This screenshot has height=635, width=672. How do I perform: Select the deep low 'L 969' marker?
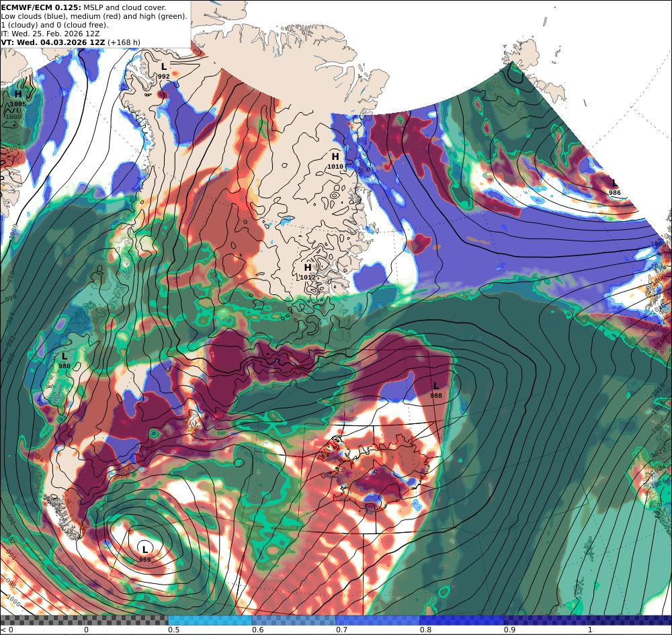coord(145,554)
